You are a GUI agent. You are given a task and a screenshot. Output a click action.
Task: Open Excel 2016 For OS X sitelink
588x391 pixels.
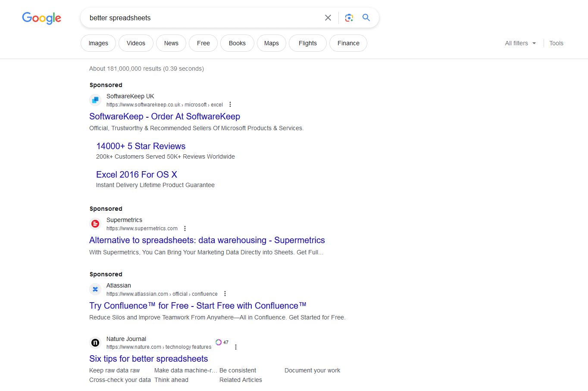click(x=137, y=175)
